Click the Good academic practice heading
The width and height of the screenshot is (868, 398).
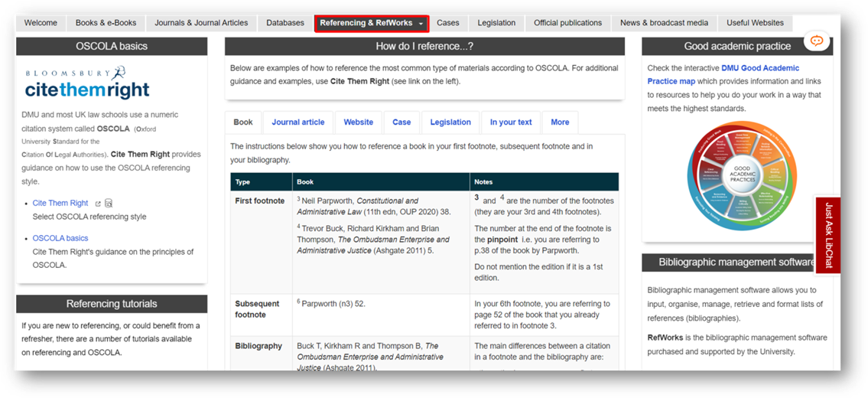737,47
